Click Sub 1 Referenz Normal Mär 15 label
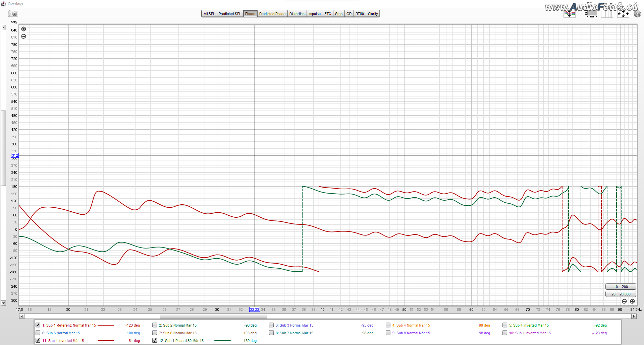 [69, 325]
